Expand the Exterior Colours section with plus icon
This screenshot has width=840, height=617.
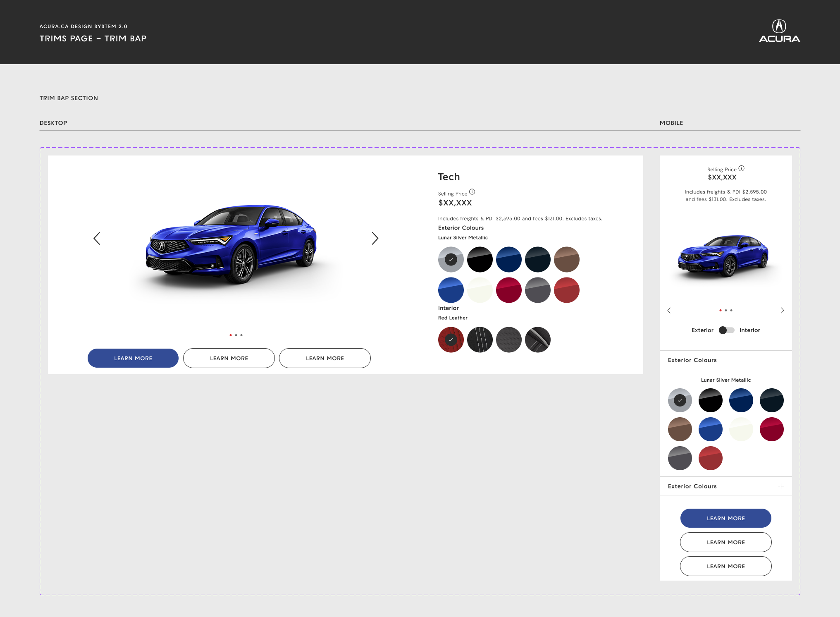[781, 486]
